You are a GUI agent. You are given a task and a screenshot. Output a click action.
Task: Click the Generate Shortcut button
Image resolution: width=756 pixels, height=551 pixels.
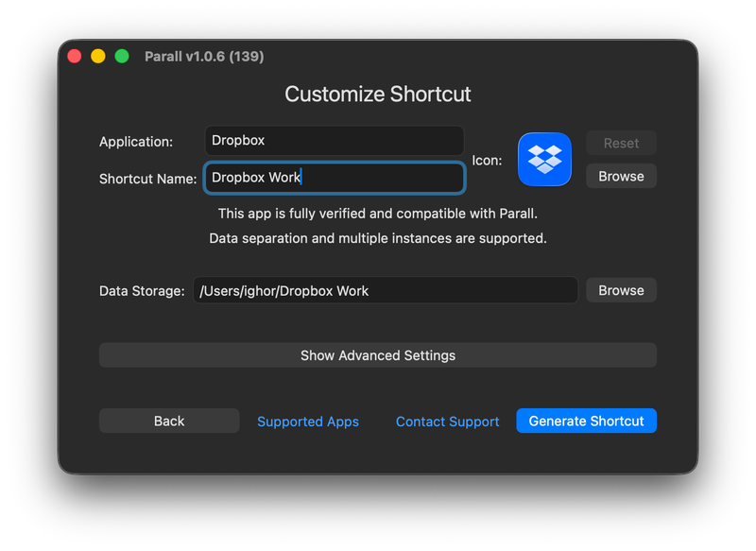click(586, 421)
